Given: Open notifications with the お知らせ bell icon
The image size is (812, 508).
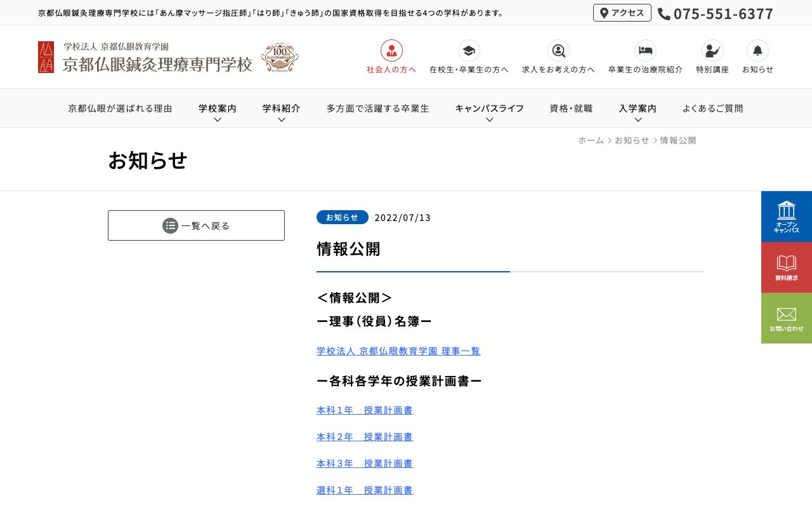Looking at the screenshot, I should [x=757, y=51].
